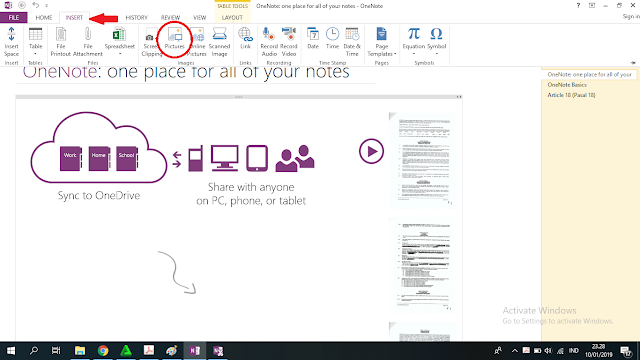Open the taskbar clock showing 23:28
Image resolution: width=640 pixels, height=360 pixels.
point(598,351)
